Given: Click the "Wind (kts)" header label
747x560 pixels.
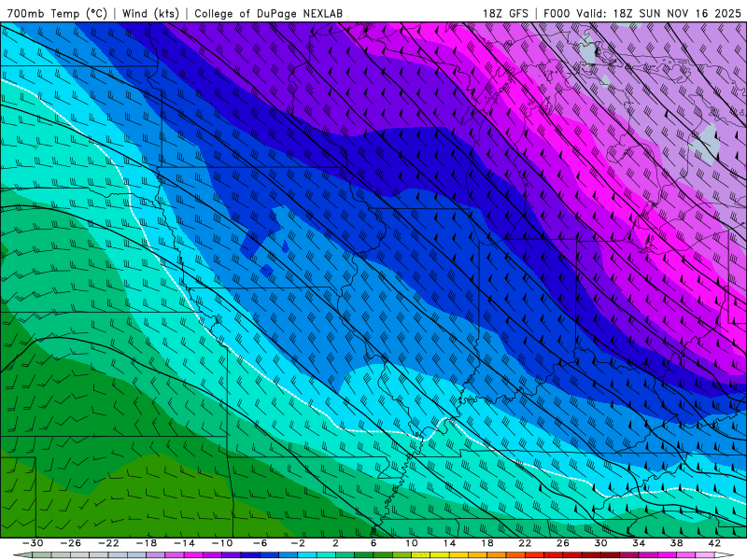Looking at the screenshot, I should pos(151,13).
